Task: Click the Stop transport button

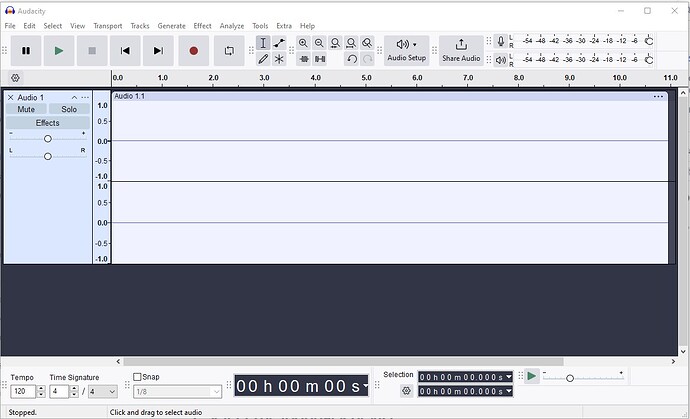Action: click(92, 51)
